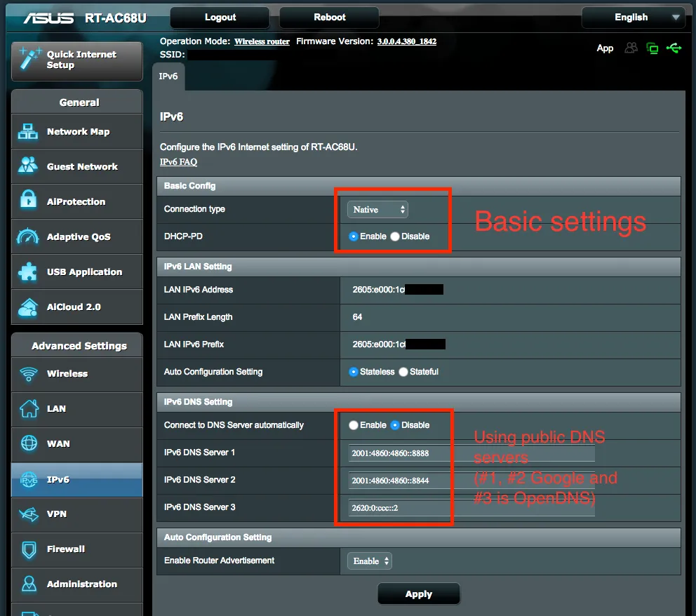696x616 pixels.
Task: Click the green USB status icon
Action: pos(674,48)
